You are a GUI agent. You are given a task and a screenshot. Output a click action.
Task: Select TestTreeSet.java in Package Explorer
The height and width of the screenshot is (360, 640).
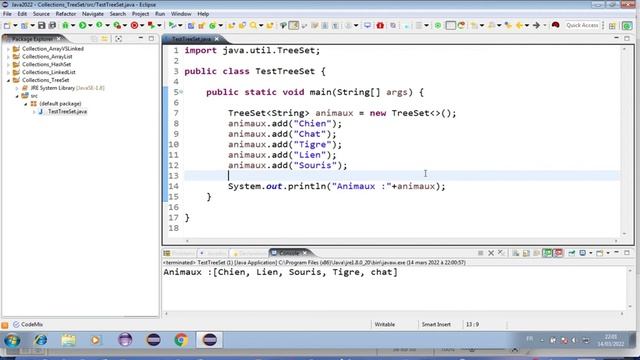tap(67, 111)
